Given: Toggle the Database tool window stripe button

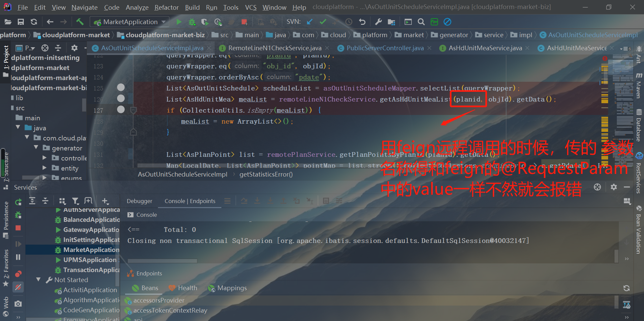Looking at the screenshot, I should (x=639, y=126).
